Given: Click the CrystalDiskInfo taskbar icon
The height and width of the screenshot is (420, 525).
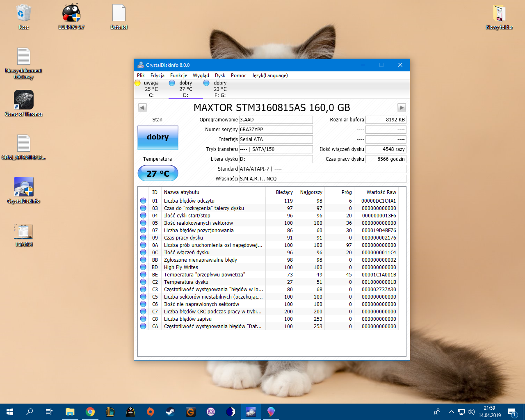Looking at the screenshot, I should (251, 412).
